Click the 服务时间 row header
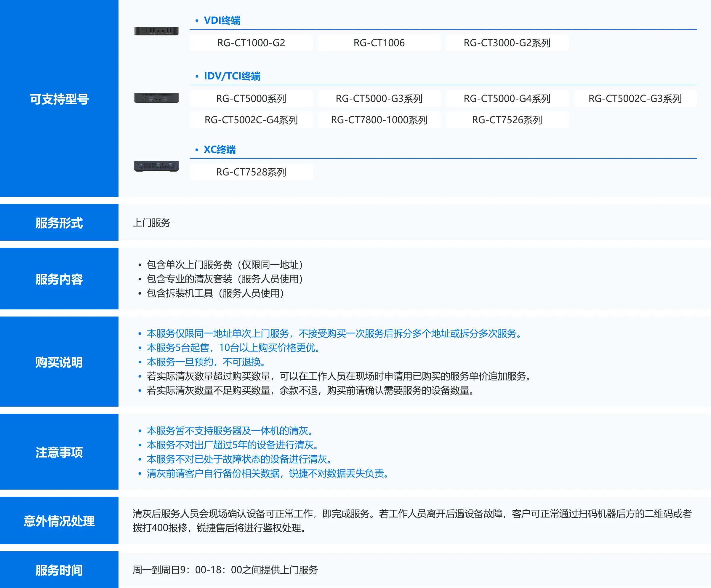711x588 pixels. coord(59,570)
